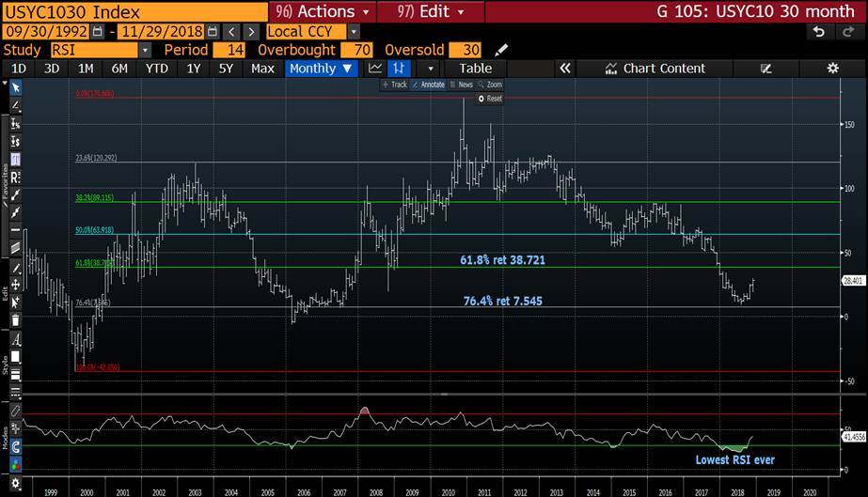
Task: Open the Chart Content panel
Action: 655,69
